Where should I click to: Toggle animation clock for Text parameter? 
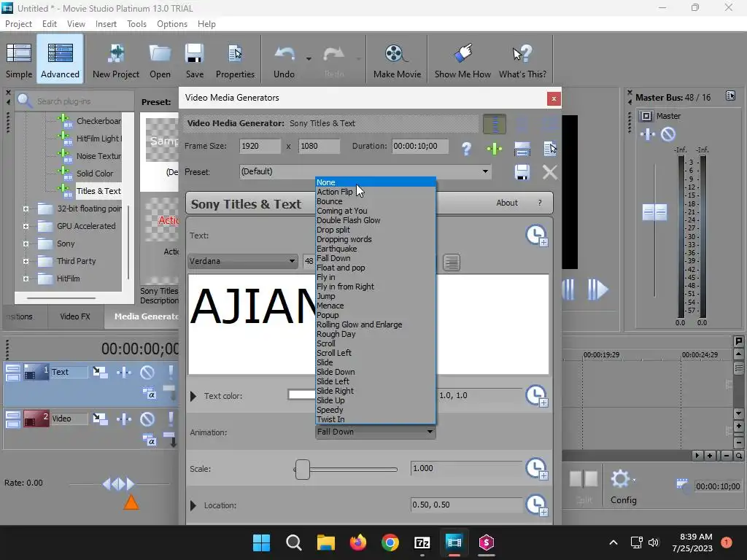pyautogui.click(x=537, y=236)
